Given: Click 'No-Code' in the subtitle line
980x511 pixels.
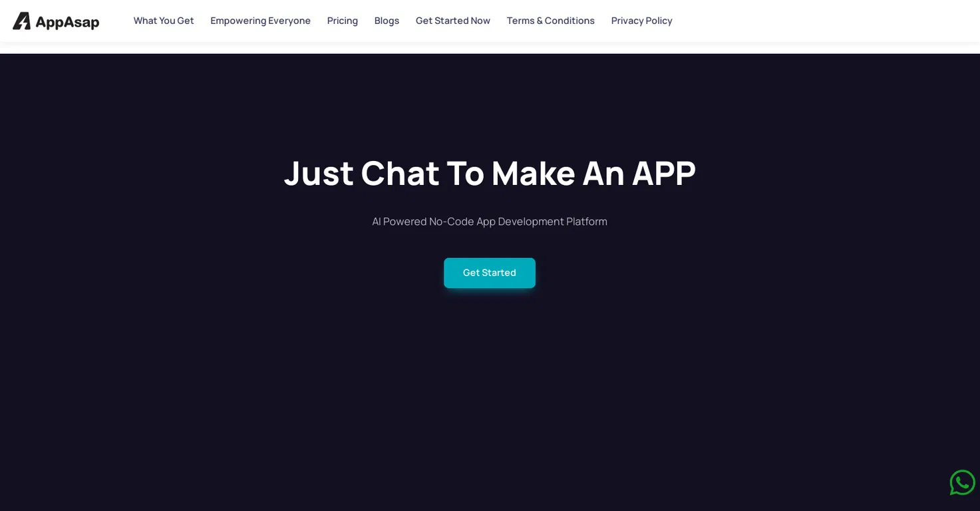Looking at the screenshot, I should pos(451,222).
